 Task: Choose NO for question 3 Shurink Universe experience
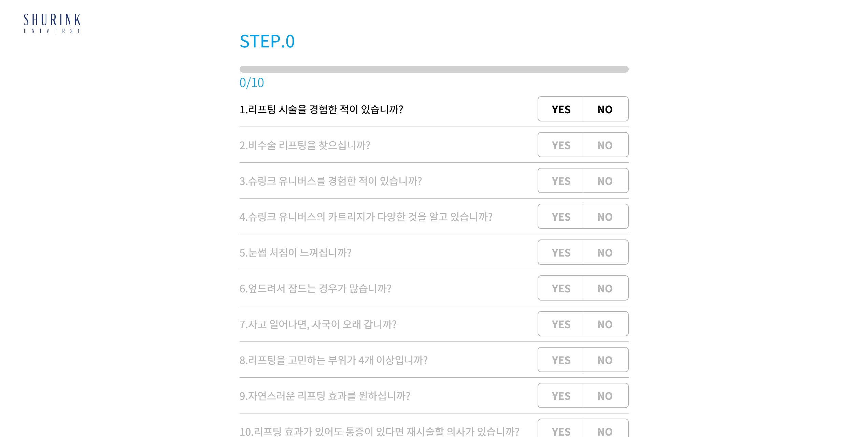click(x=605, y=181)
